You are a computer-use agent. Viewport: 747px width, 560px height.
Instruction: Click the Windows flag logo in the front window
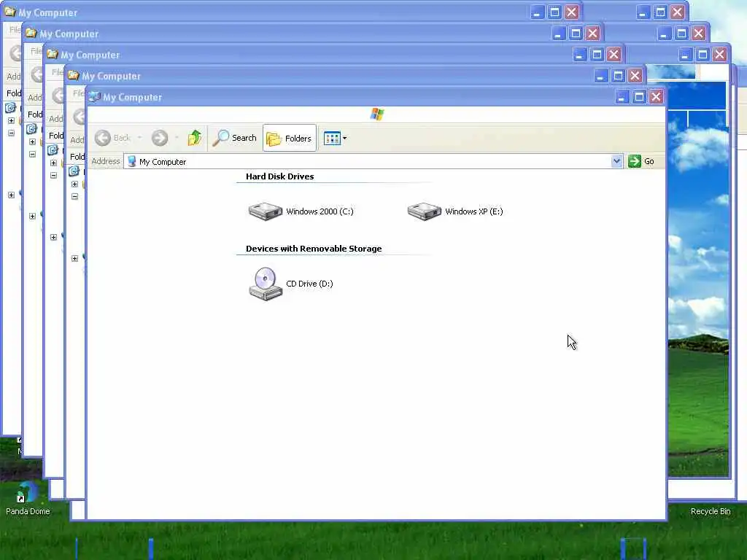[x=377, y=114]
